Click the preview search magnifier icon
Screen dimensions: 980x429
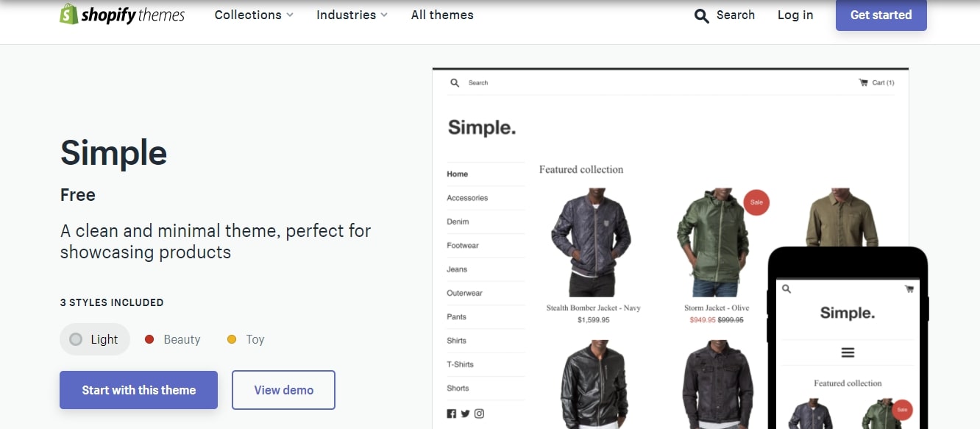(455, 83)
